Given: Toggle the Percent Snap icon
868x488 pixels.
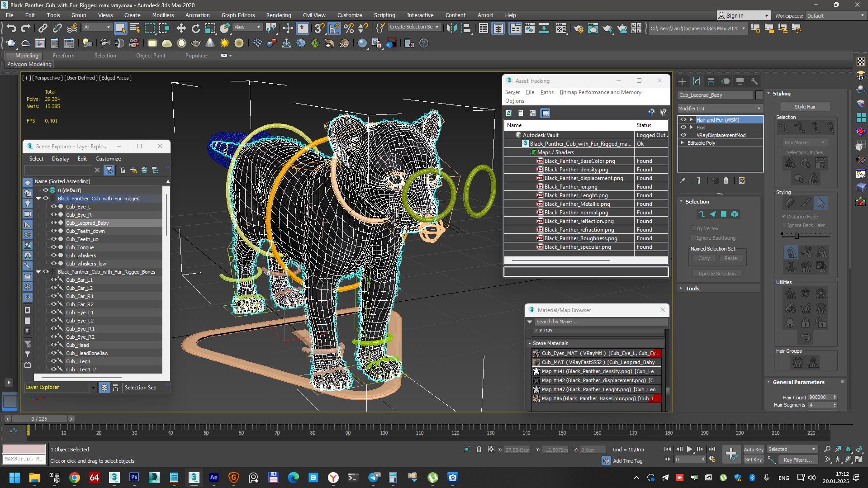Looking at the screenshot, I should point(349,28).
